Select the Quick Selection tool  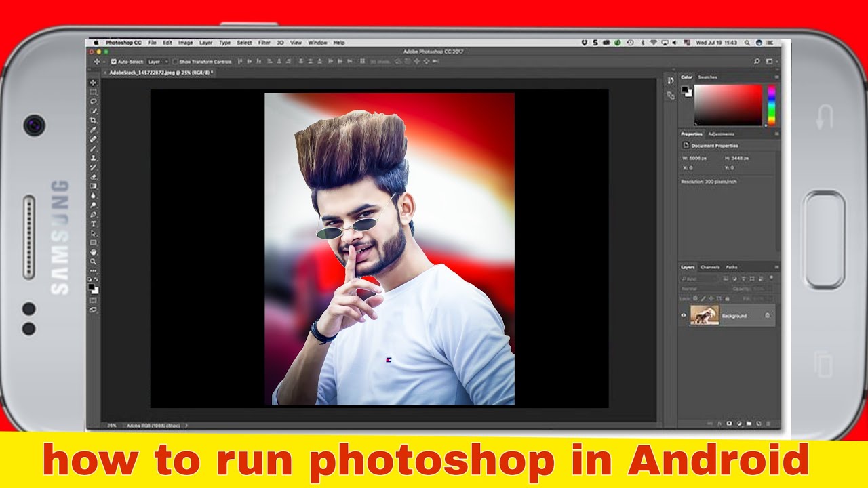[x=94, y=110]
